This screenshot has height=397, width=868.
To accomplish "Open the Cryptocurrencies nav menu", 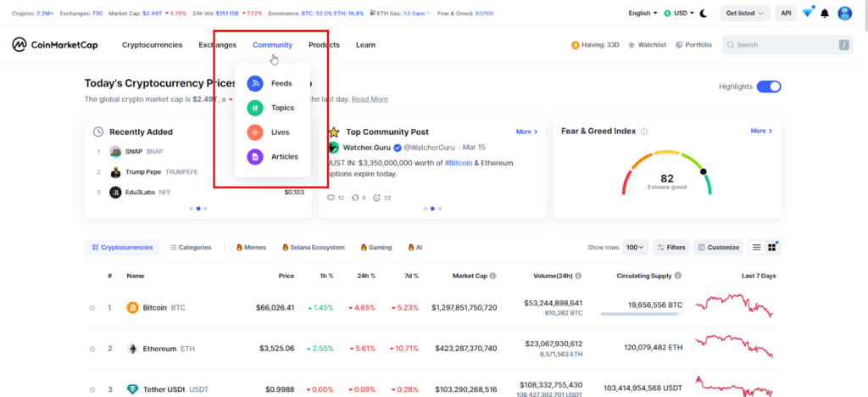I will tap(153, 45).
